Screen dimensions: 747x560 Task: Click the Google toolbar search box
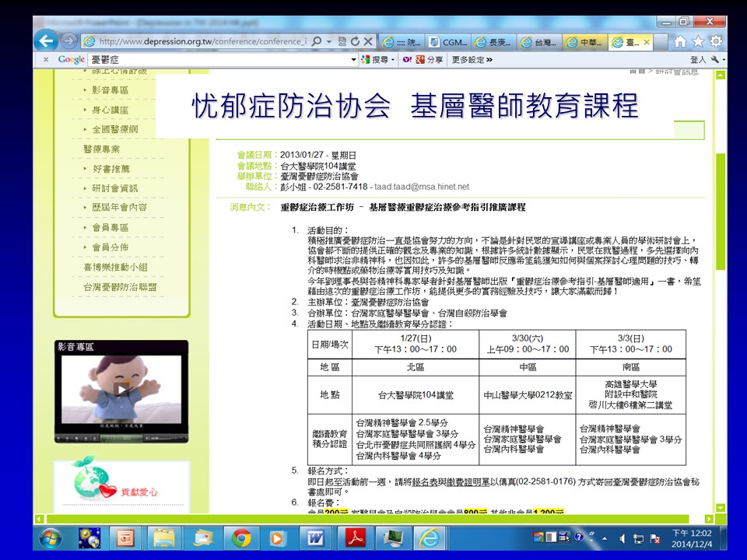pyautogui.click(x=219, y=60)
